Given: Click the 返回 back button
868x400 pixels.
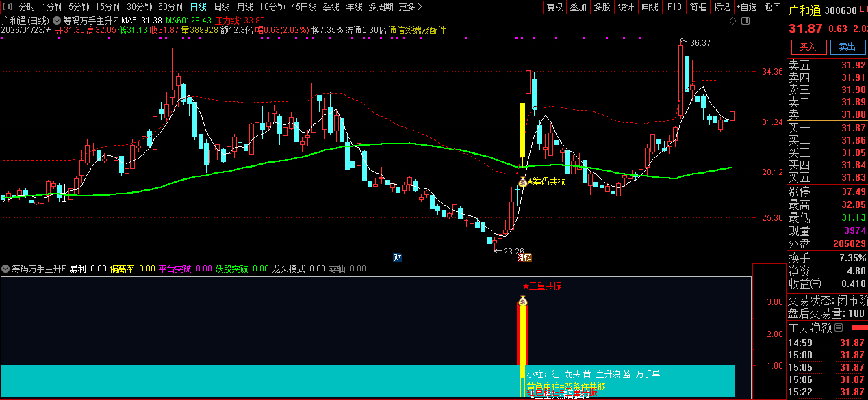Looking at the screenshot, I should click(772, 7).
